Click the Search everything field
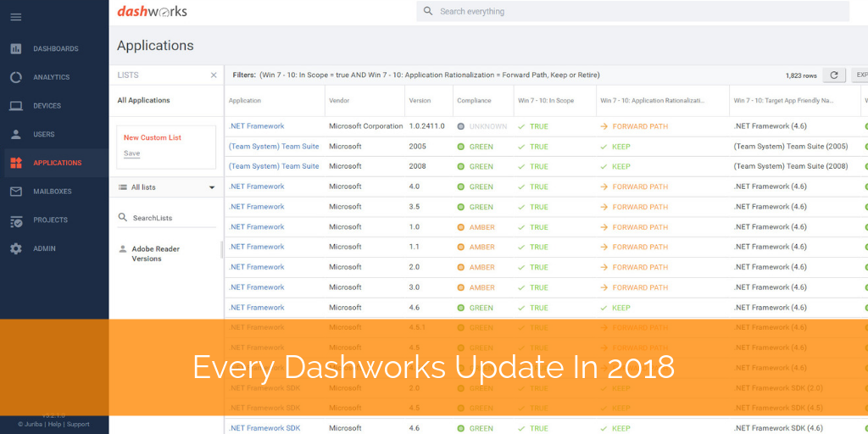868x434 pixels. [x=632, y=11]
